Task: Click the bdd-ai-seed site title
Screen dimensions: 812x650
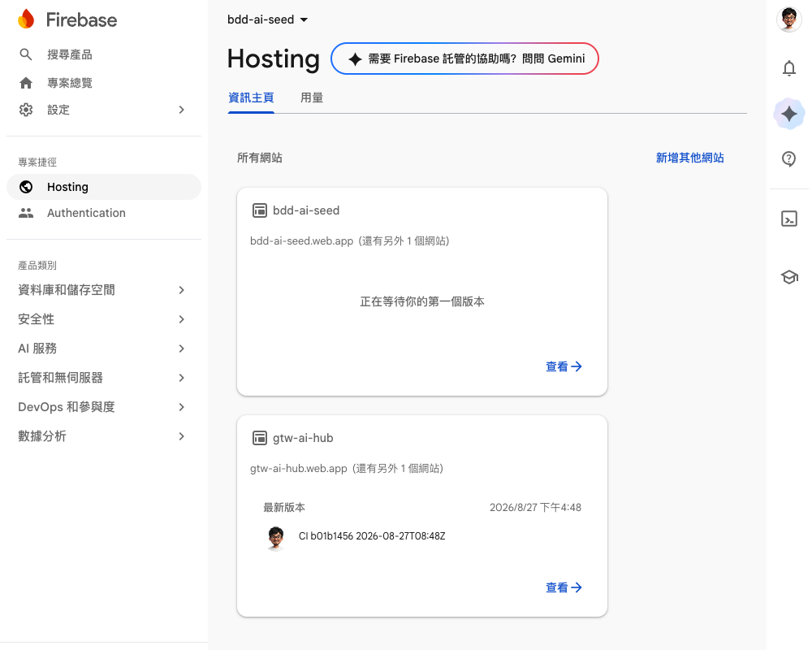Action: pyautogui.click(x=306, y=210)
